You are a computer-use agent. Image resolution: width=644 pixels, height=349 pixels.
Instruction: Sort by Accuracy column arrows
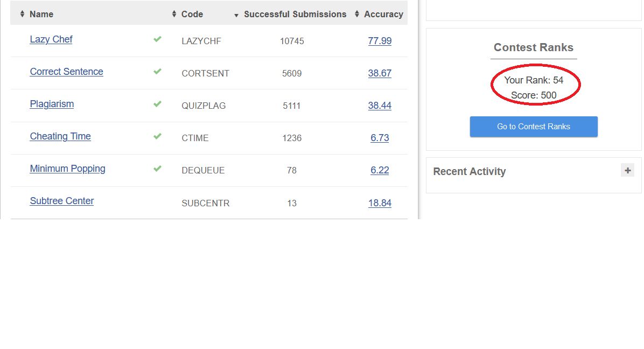click(x=357, y=14)
